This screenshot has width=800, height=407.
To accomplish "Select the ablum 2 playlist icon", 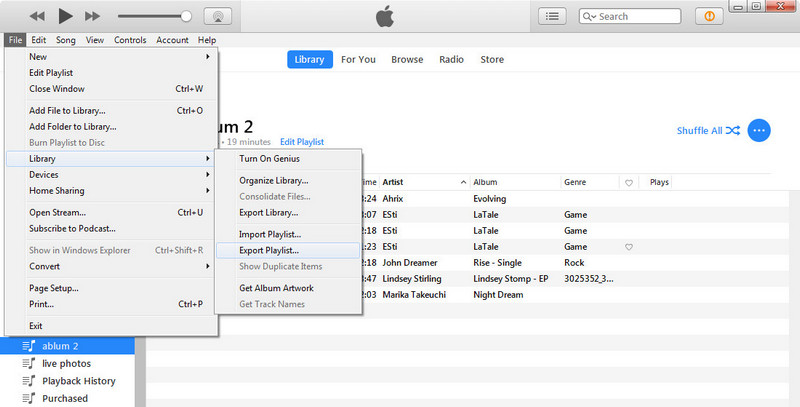I will click(29, 346).
